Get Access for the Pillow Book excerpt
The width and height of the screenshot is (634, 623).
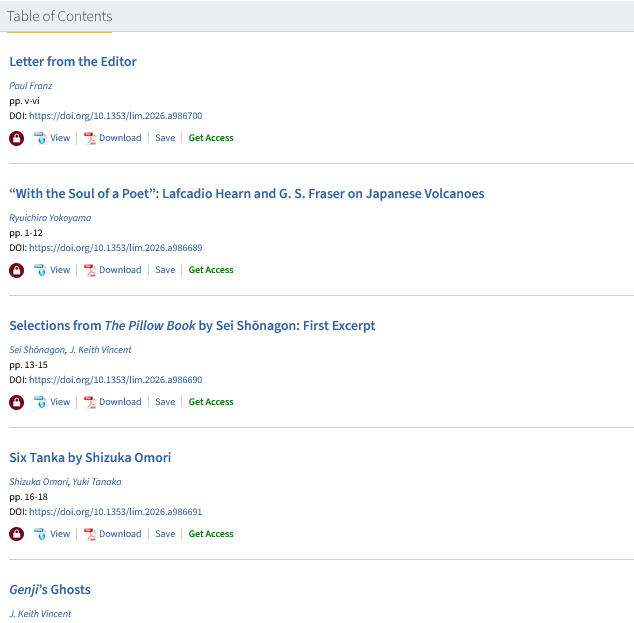[211, 402]
